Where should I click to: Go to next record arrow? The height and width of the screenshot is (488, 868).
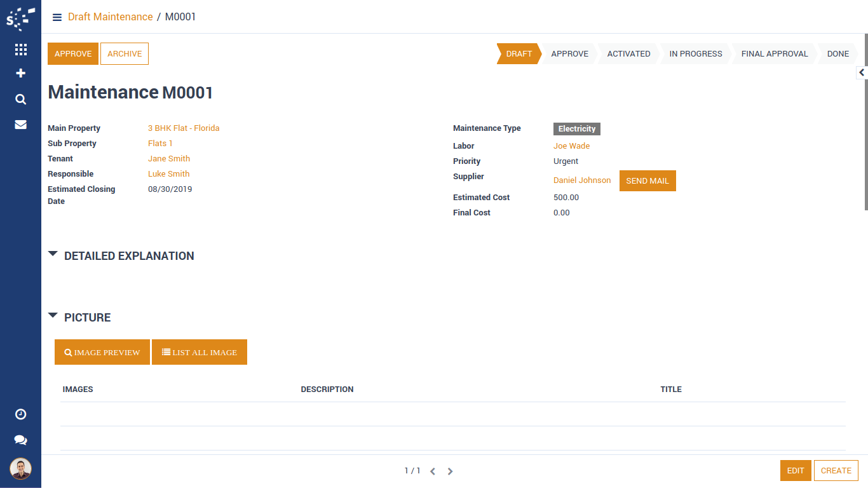pyautogui.click(x=450, y=471)
